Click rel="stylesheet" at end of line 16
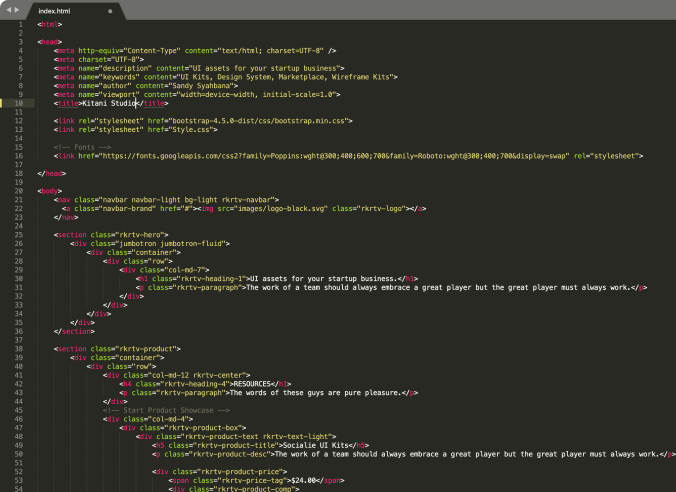Image resolution: width=676 pixels, height=492 pixels. (x=606, y=156)
